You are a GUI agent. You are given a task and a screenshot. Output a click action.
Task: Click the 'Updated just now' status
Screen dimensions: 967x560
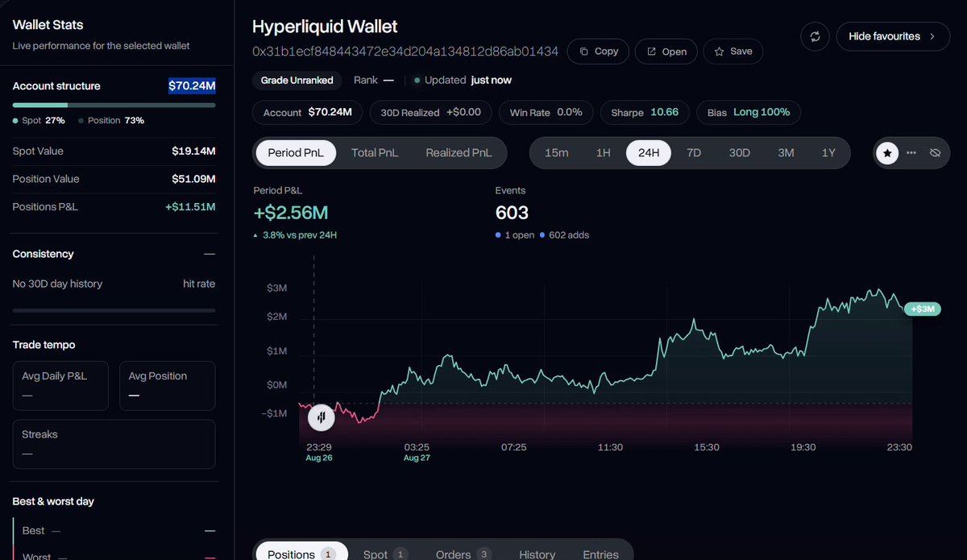pyautogui.click(x=463, y=81)
